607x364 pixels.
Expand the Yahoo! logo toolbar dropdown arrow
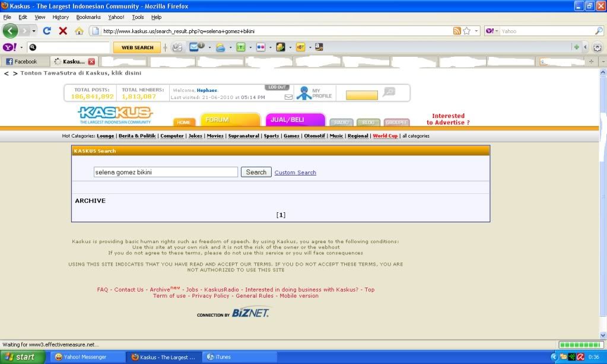tap(21, 47)
